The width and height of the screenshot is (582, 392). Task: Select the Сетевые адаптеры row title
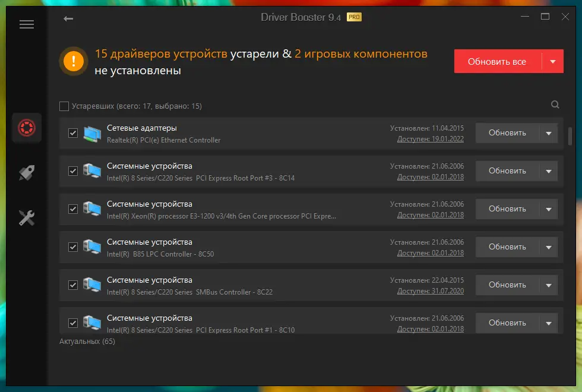coord(142,128)
